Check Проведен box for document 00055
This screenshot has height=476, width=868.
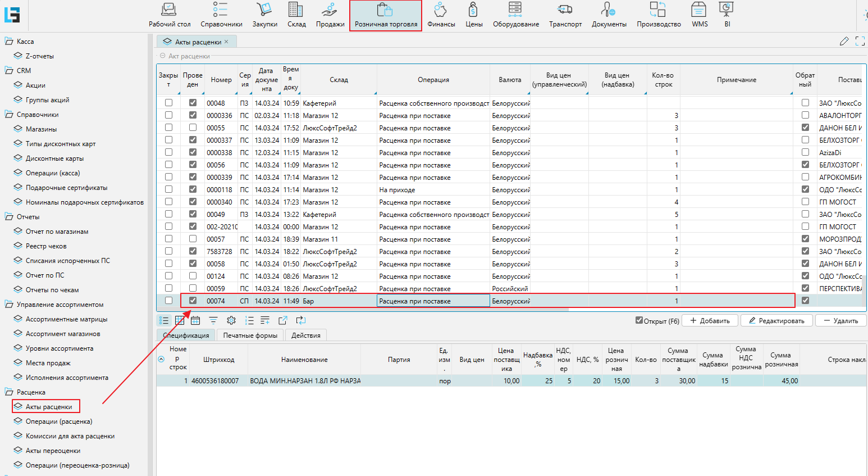point(193,128)
